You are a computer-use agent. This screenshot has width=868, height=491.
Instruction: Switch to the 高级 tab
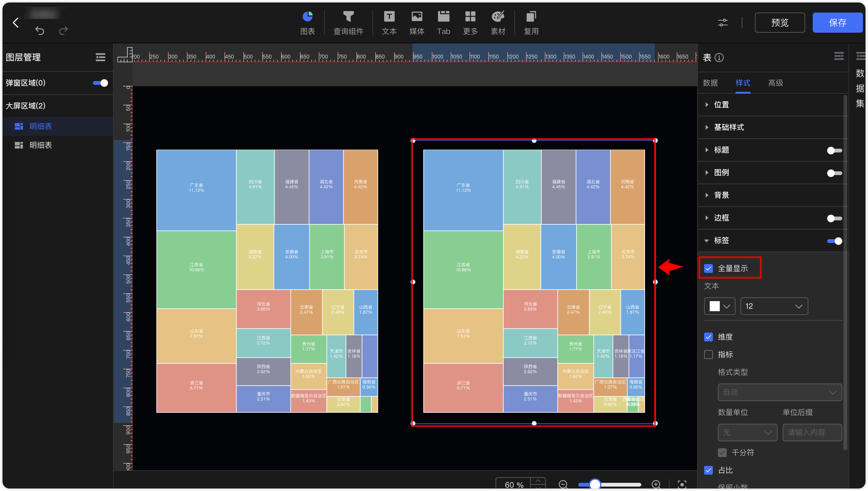click(x=775, y=83)
